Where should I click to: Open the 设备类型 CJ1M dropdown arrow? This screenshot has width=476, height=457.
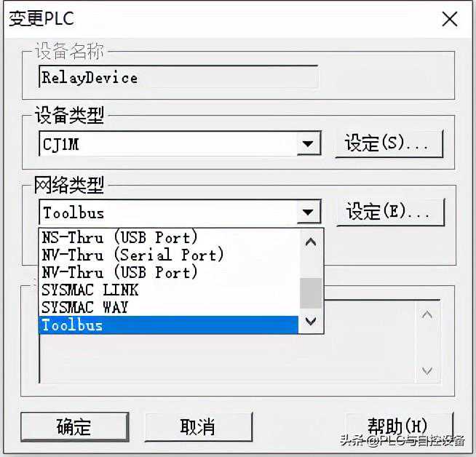[x=309, y=144]
